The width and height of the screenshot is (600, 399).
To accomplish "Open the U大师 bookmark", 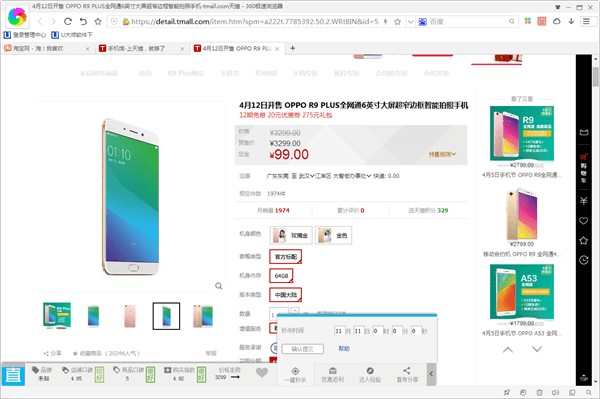I will coord(72,35).
